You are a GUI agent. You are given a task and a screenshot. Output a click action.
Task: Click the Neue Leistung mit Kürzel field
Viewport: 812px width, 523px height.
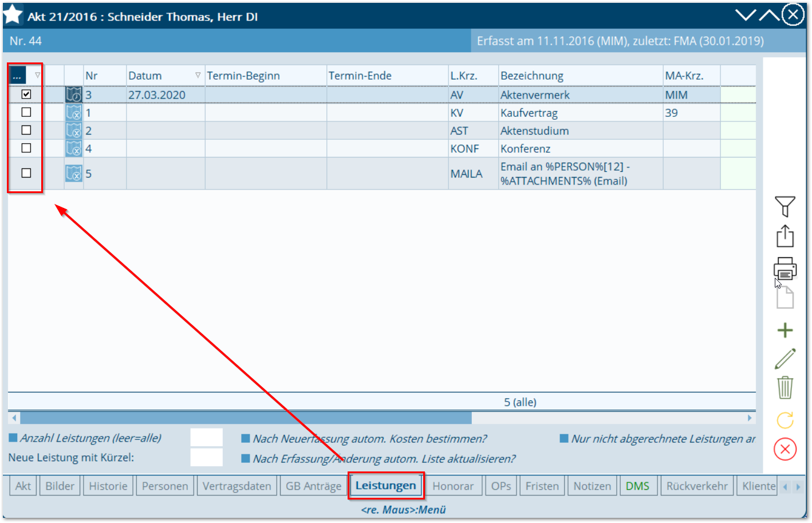(x=206, y=457)
